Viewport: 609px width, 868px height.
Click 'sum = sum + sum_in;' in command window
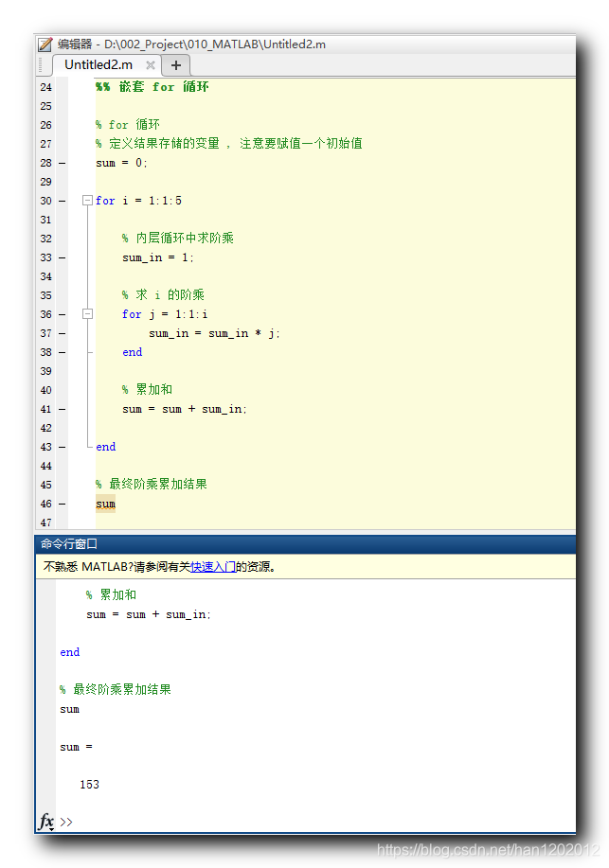149,614
